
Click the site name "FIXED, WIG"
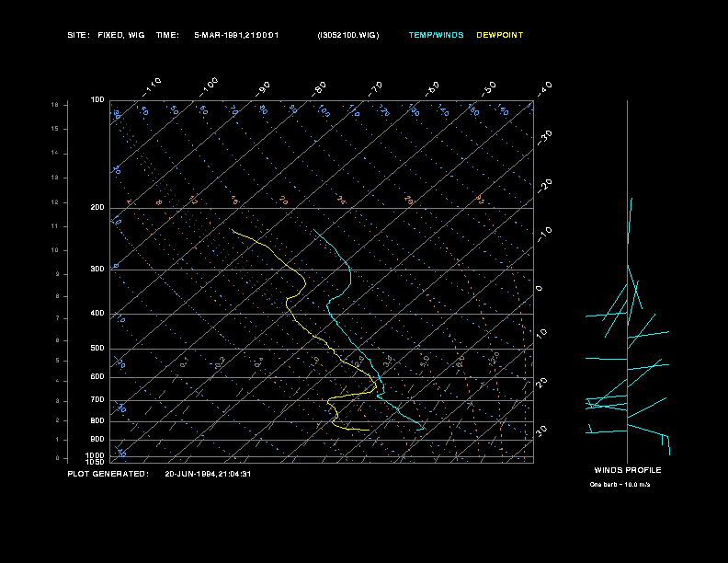[121, 35]
